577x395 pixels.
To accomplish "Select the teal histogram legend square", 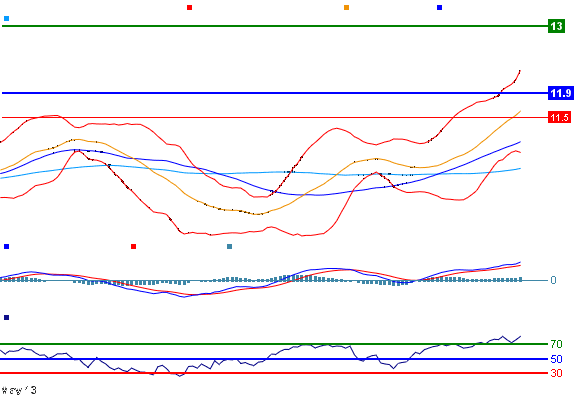I will (x=230, y=246).
